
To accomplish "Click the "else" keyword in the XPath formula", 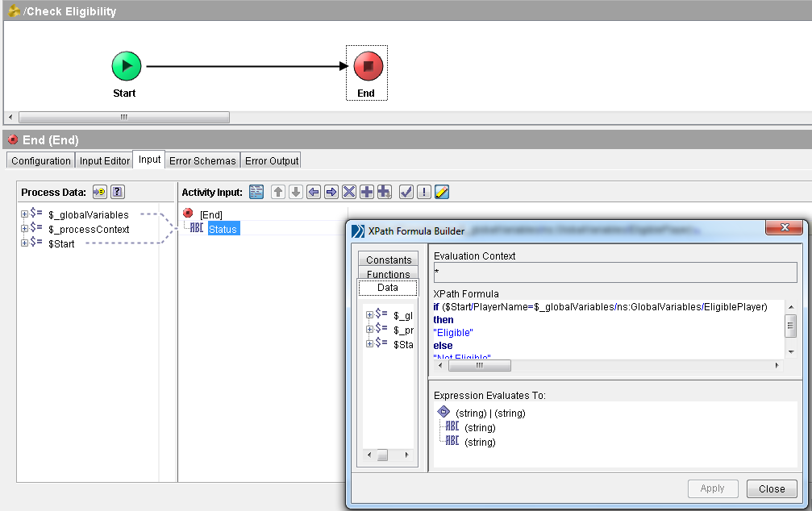I will point(443,345).
